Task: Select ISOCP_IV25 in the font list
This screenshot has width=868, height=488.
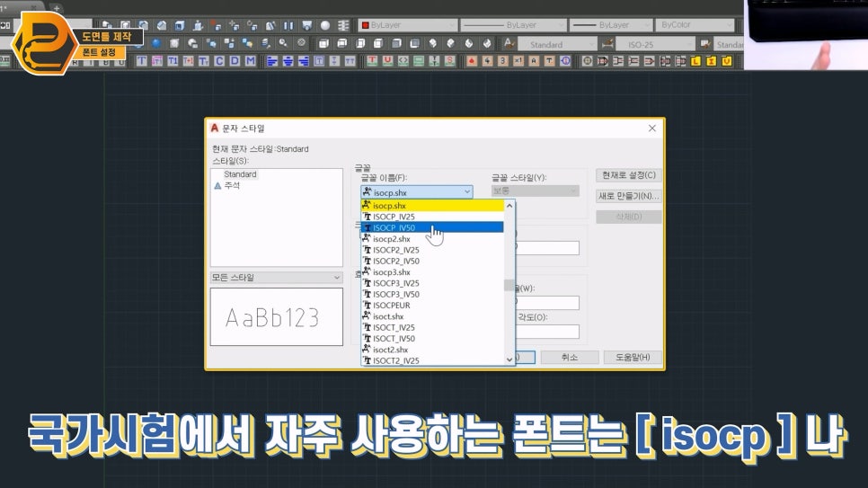Action: coord(432,217)
